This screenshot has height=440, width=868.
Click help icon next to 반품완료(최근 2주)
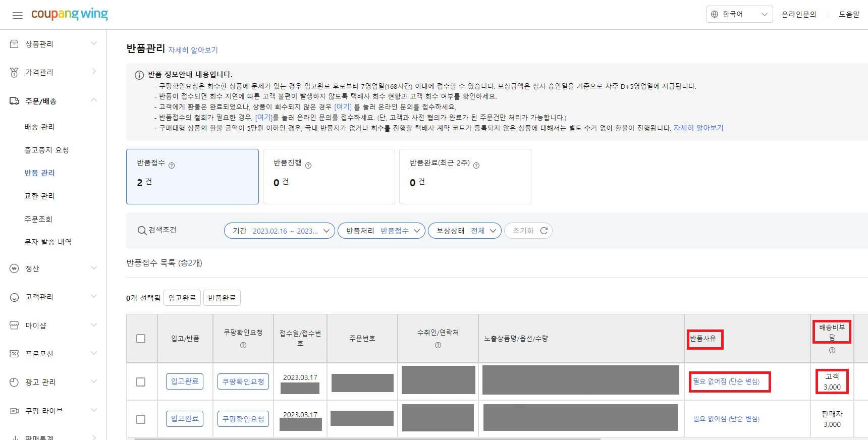[476, 165]
